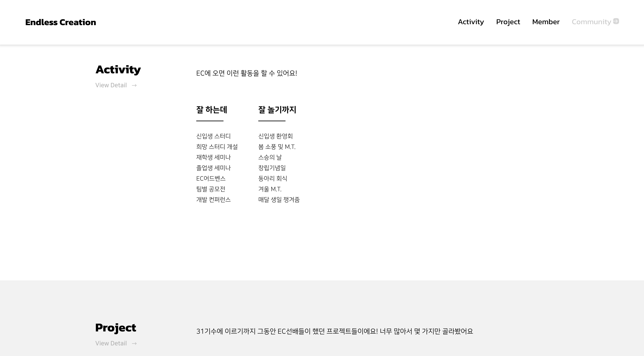Click the 창립기념일 list item

coord(272,168)
